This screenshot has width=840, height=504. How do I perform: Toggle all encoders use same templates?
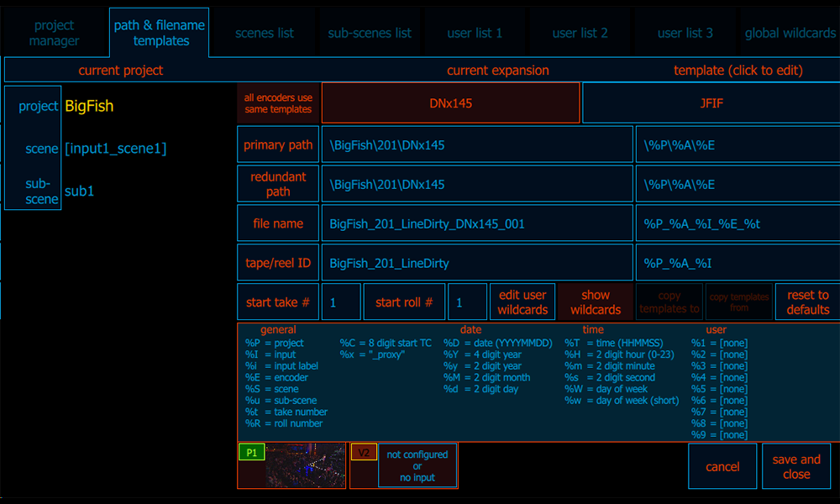(278, 103)
